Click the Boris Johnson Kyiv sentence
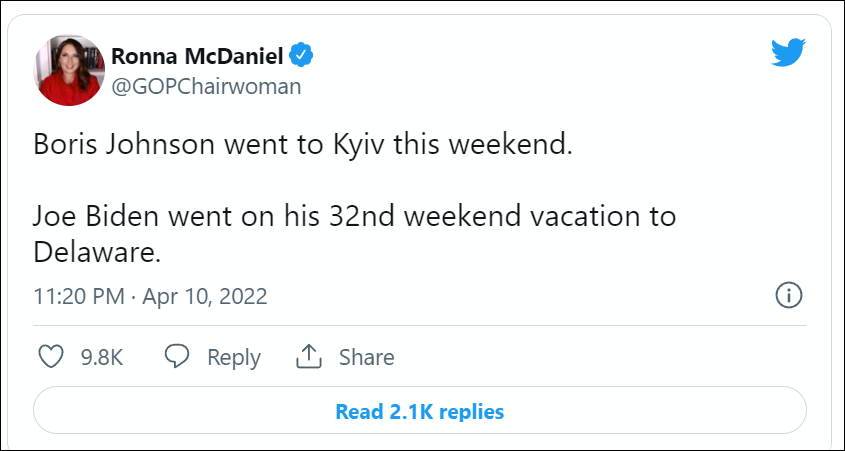 coord(303,144)
